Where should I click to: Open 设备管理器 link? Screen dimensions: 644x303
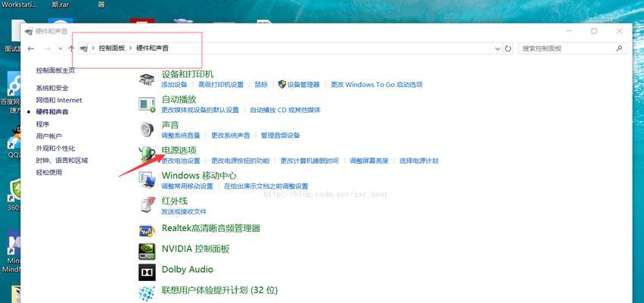[x=303, y=85]
